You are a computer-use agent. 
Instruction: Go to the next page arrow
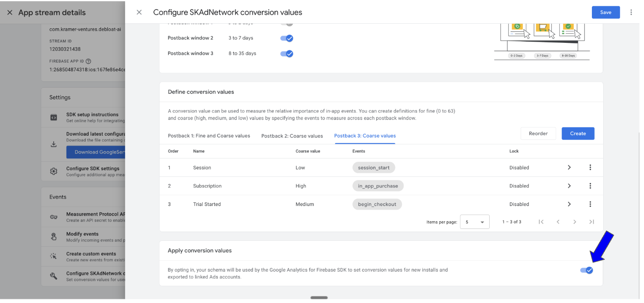pyautogui.click(x=575, y=222)
